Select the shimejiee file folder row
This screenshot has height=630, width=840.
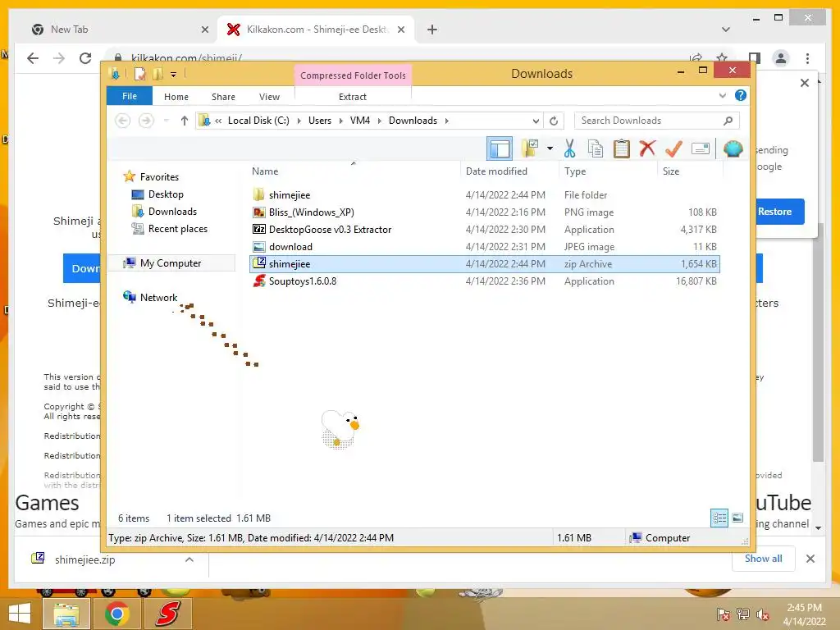pyautogui.click(x=484, y=195)
